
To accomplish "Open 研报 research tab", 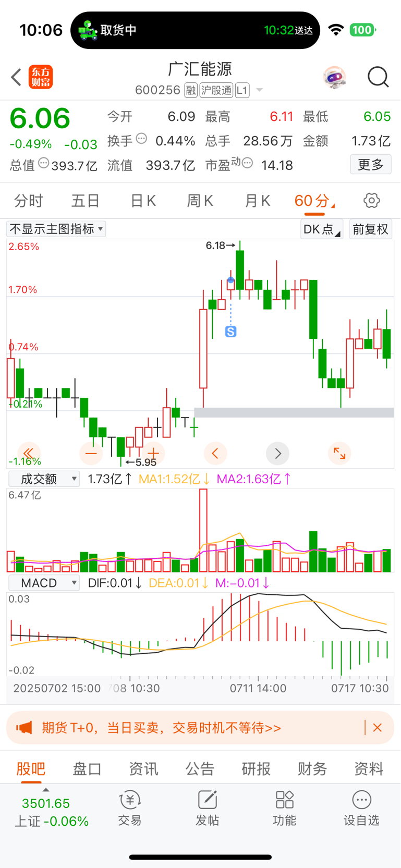I will (256, 768).
